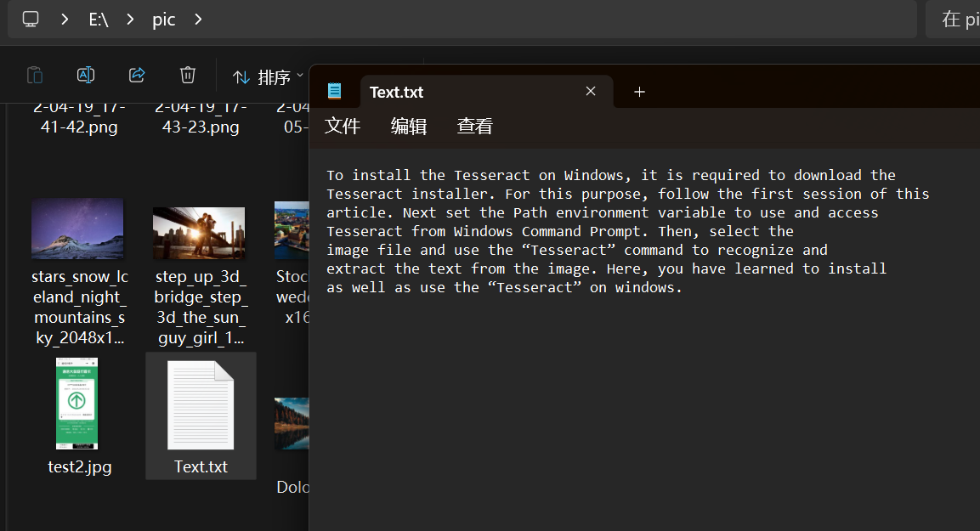Open the 编辑 menu in Notepad
The height and width of the screenshot is (531, 980).
[409, 127]
